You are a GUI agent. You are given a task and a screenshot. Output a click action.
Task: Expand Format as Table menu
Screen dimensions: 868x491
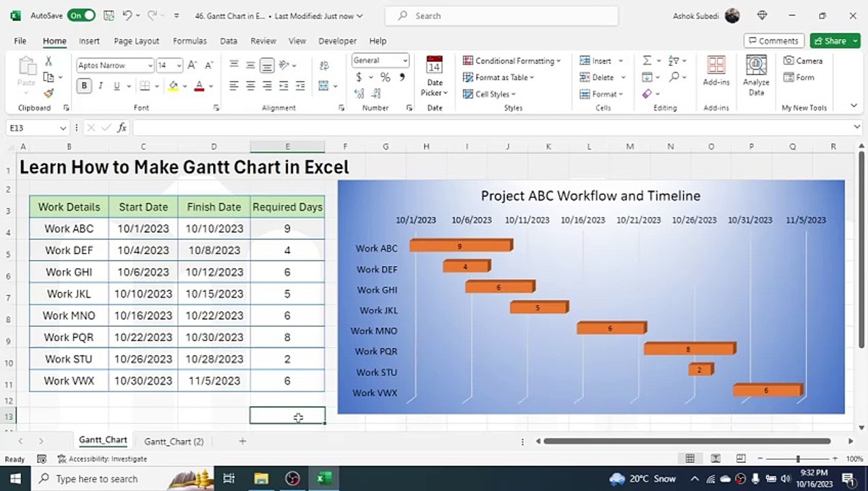tap(499, 77)
